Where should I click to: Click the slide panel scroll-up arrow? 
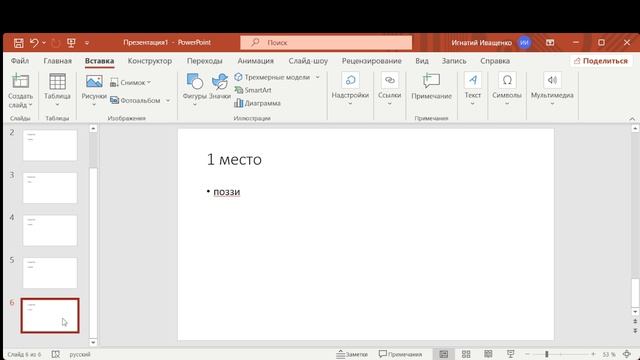[x=93, y=129]
